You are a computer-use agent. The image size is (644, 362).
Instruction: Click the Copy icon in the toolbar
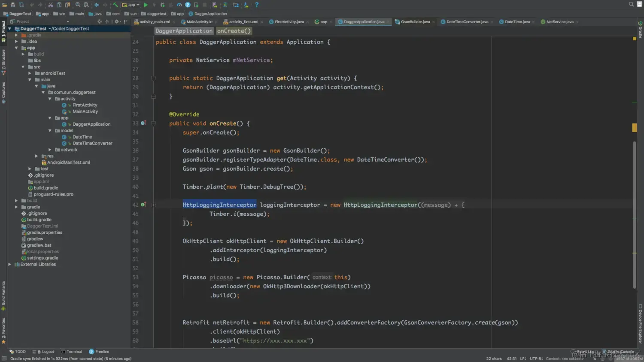pos(59,5)
